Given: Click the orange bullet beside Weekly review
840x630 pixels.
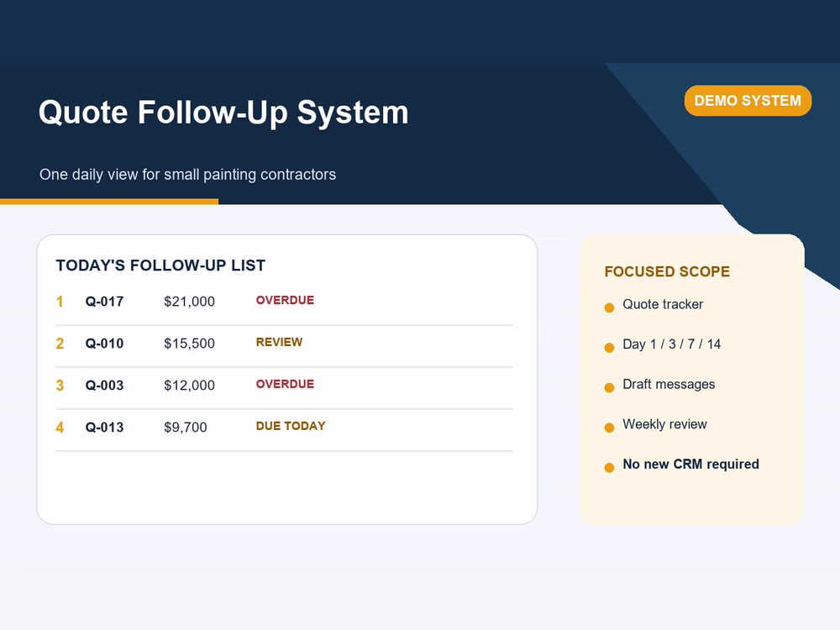Looking at the screenshot, I should [609, 428].
